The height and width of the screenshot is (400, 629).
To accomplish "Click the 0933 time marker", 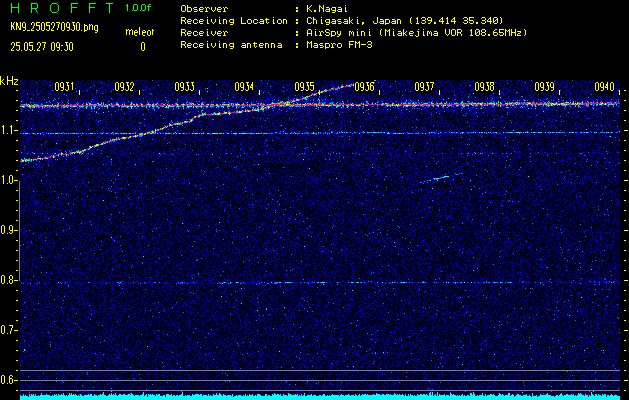I will pyautogui.click(x=185, y=87).
